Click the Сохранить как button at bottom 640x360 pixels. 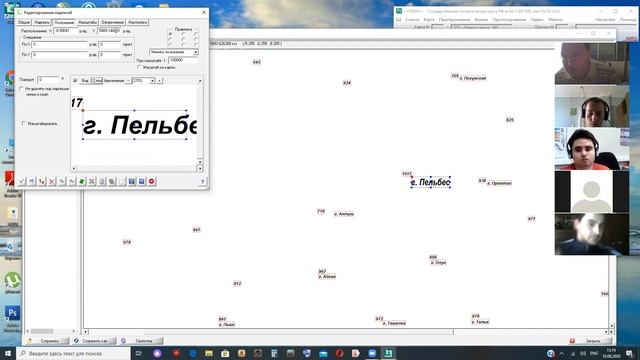94,341
